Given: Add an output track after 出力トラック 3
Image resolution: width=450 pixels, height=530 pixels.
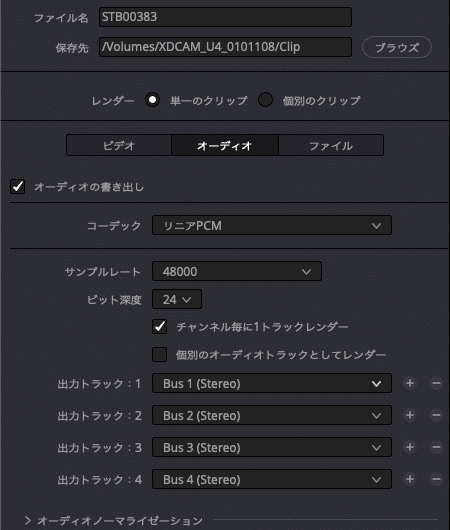Looking at the screenshot, I should coord(410,447).
